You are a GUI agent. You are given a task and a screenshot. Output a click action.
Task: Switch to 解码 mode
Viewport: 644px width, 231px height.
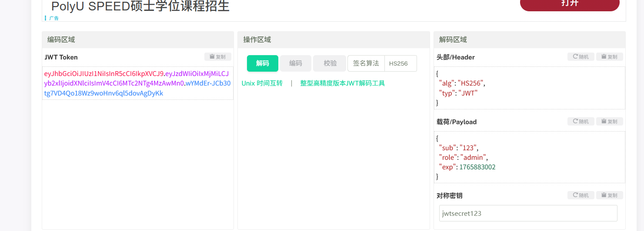tap(262, 63)
